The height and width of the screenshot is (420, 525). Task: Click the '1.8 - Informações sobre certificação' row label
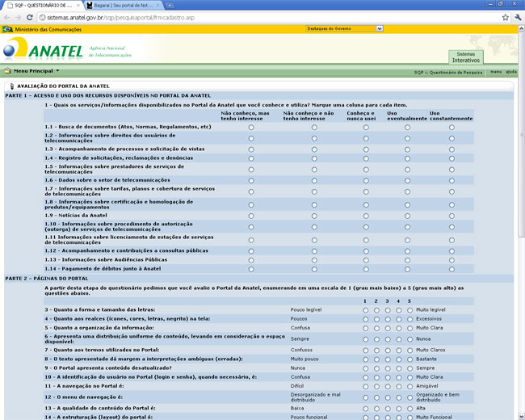click(x=119, y=204)
